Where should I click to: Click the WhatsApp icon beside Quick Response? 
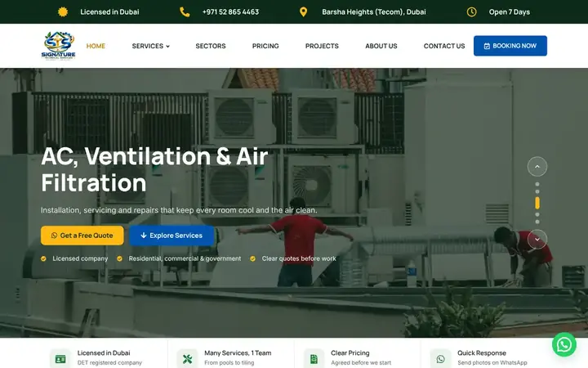[441, 359]
